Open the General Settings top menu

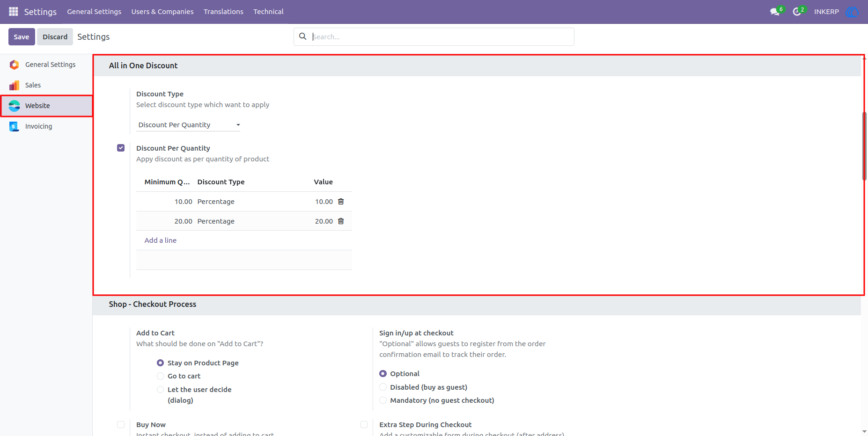tap(94, 12)
